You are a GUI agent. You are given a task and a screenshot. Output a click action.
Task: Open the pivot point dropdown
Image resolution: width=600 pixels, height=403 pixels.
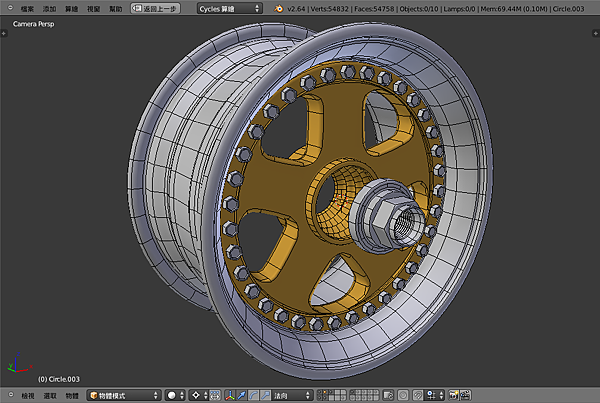[x=199, y=395]
